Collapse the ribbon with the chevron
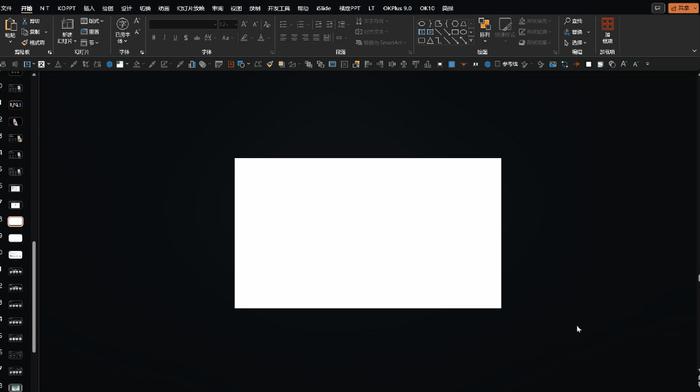Viewport: 700px width, 392px height. [694, 51]
